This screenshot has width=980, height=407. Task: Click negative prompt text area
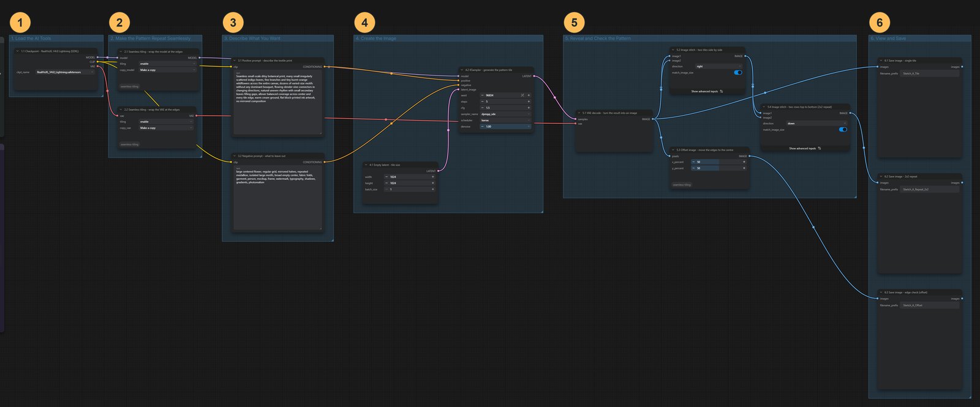(x=277, y=198)
